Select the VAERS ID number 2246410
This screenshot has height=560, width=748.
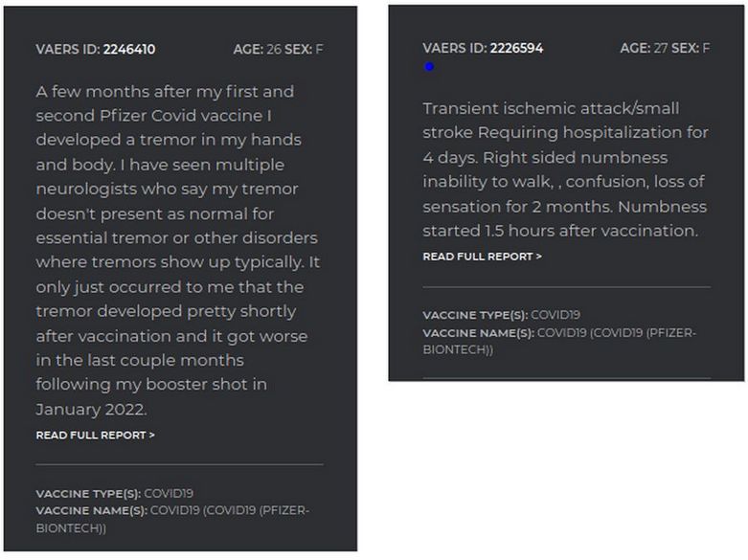click(129, 49)
